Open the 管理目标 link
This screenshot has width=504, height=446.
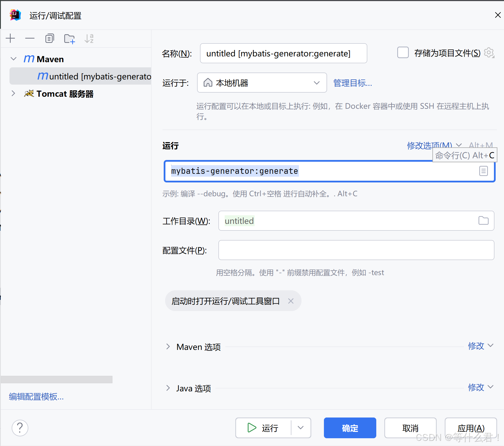point(352,83)
